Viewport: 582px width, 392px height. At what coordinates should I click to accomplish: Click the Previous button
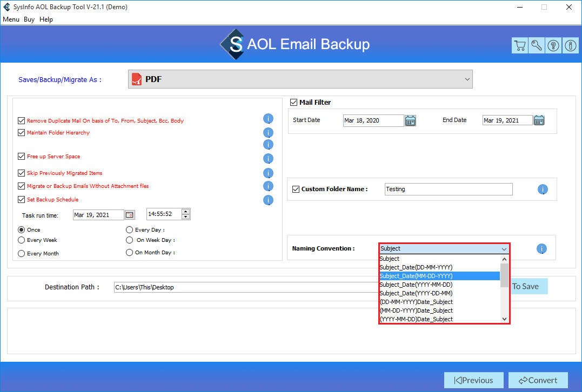click(473, 380)
